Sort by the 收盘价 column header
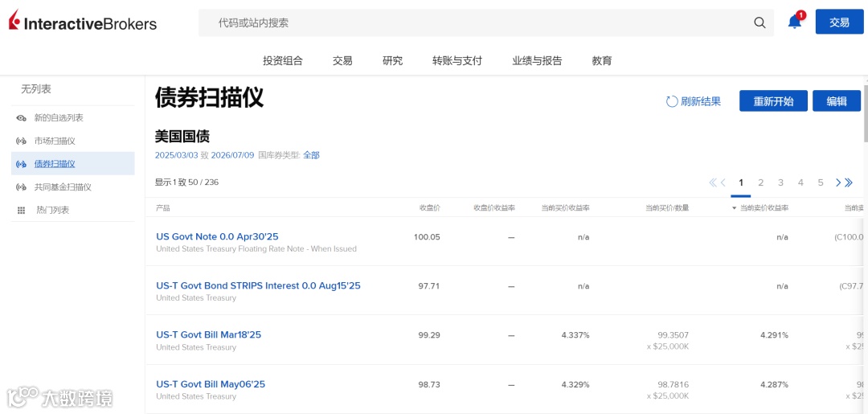The image size is (868, 414). point(429,208)
